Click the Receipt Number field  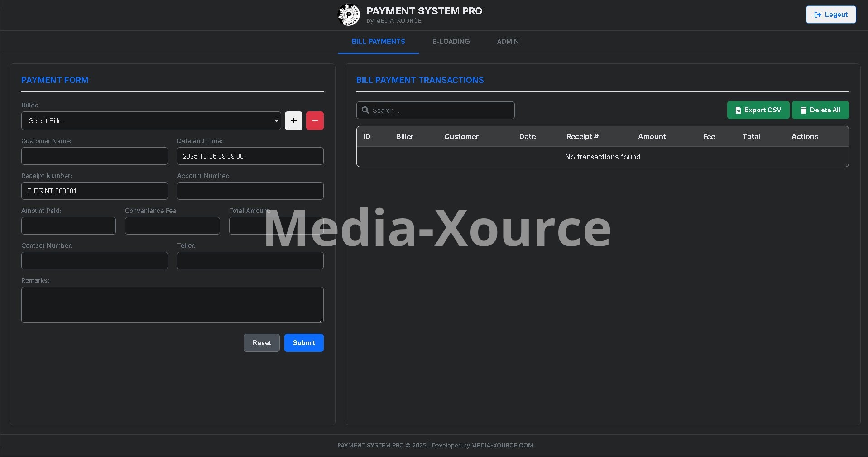95,191
